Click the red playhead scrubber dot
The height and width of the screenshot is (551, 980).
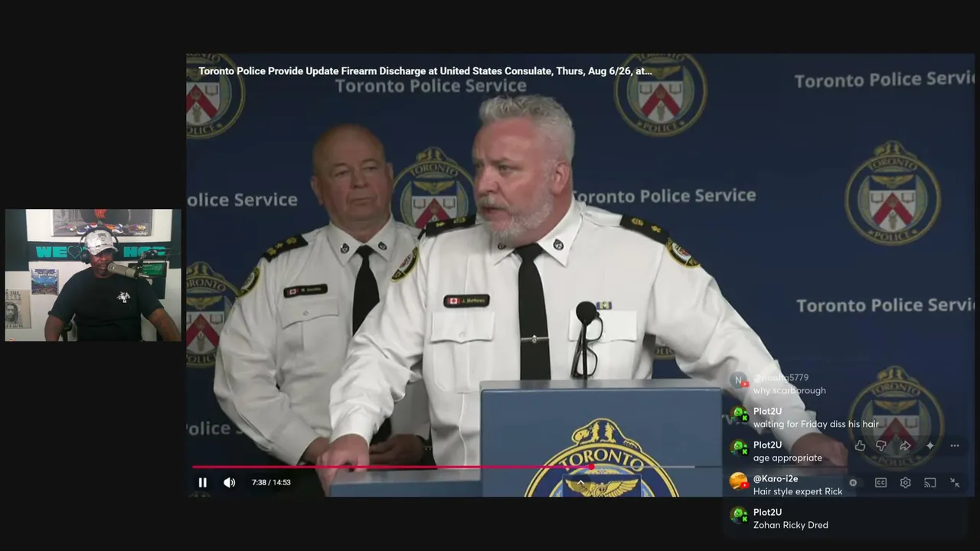[591, 466]
